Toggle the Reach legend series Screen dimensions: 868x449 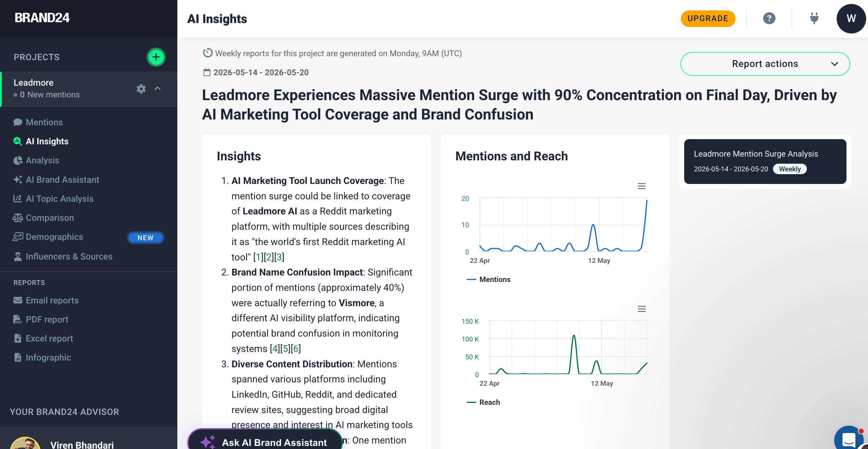(483, 403)
